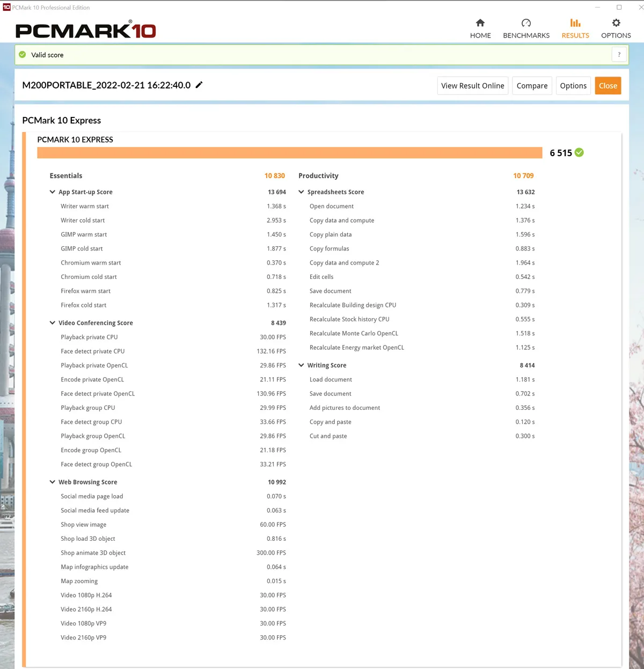
Task: Click the Compare button
Action: point(532,86)
